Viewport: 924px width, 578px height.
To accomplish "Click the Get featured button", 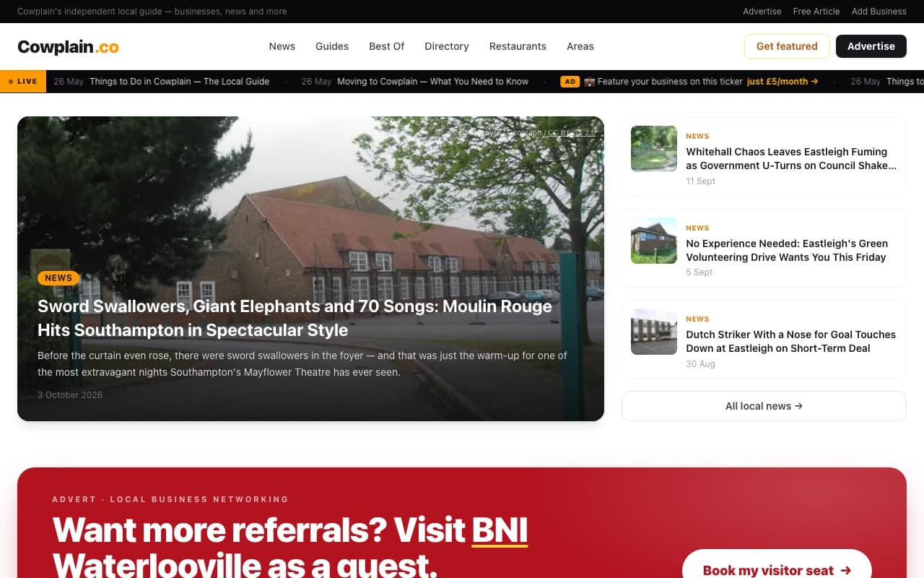I will 787,46.
